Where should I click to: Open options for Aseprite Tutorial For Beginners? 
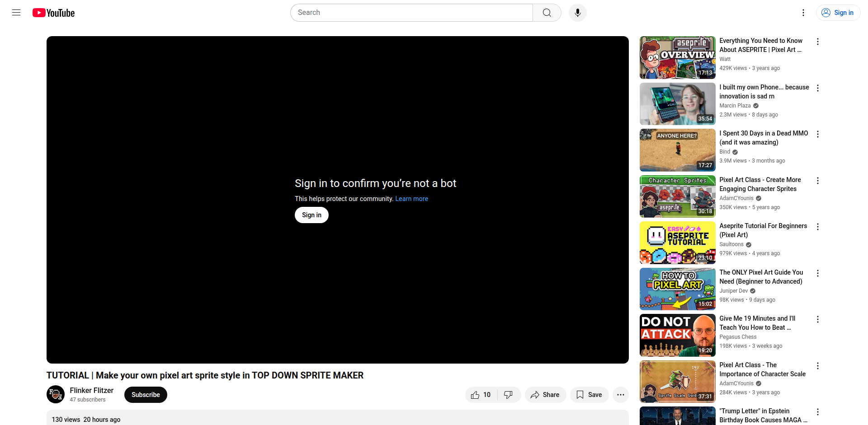817,227
